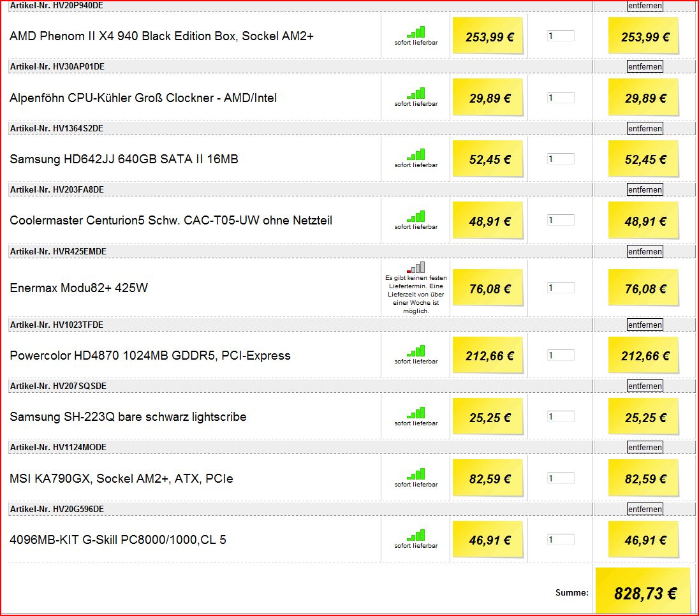699x616 pixels.
Task: Click article number 'Artikel-Nr. HV20G596DE'
Action: coord(57,509)
